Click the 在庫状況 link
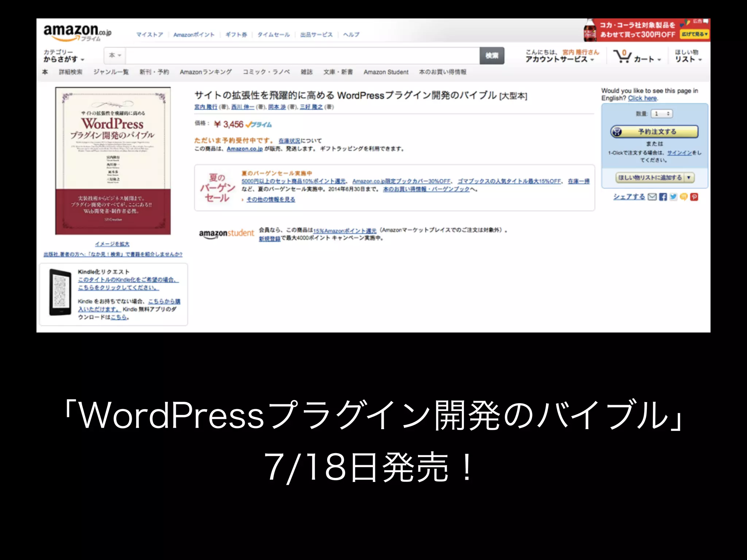Viewport: 747px width, 560px height. click(x=290, y=141)
